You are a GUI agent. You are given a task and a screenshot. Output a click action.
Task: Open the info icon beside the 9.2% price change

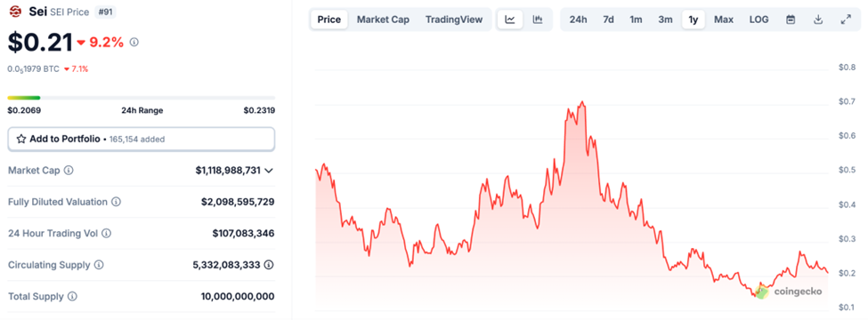(x=134, y=42)
